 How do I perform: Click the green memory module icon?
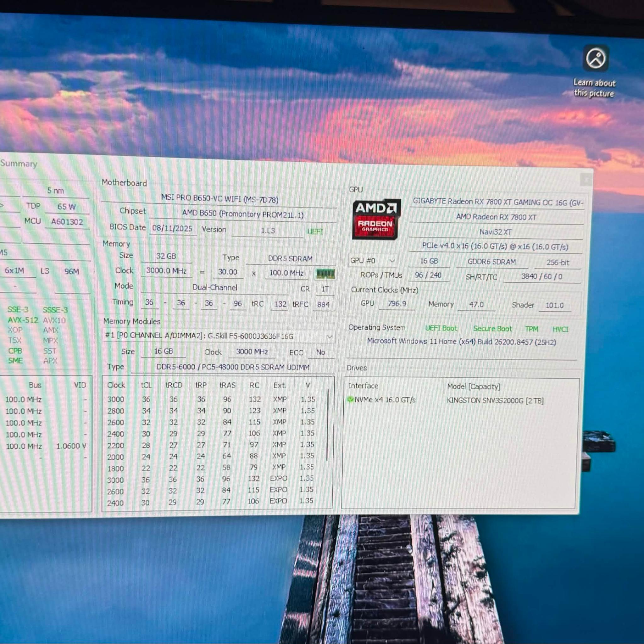325,274
